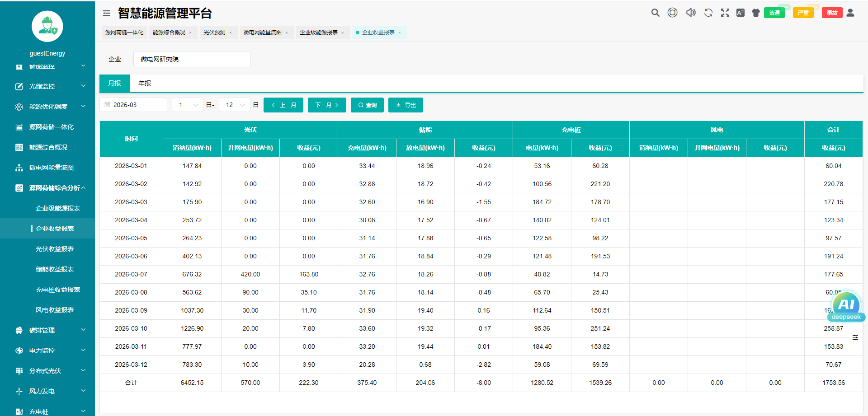
Task: Open the end day dropdown showing 12
Action: 234,104
